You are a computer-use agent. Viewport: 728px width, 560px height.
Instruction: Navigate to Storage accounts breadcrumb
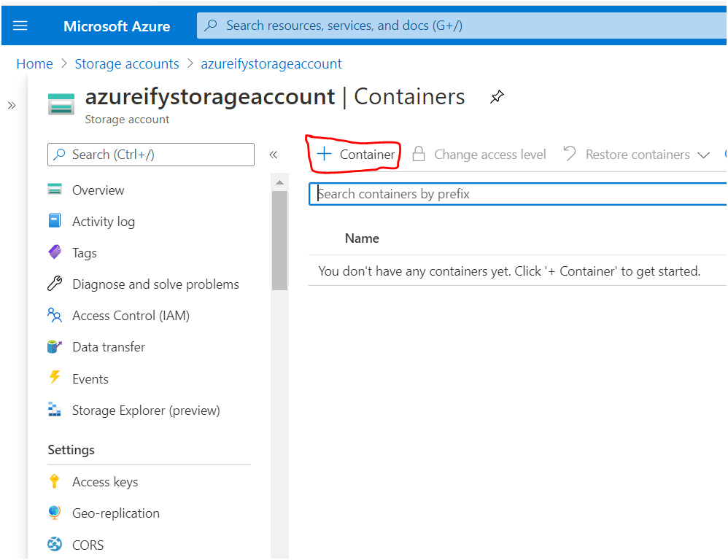(127, 63)
